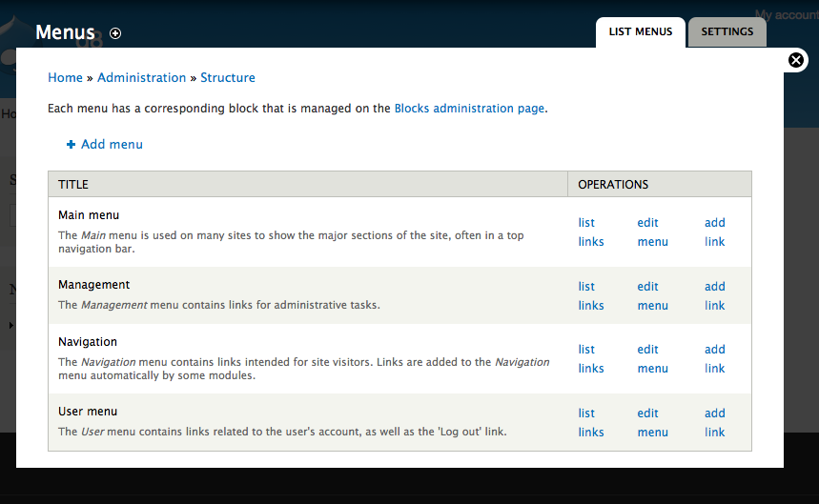Open list links for User menu
The height and width of the screenshot is (504, 819).
click(591, 423)
